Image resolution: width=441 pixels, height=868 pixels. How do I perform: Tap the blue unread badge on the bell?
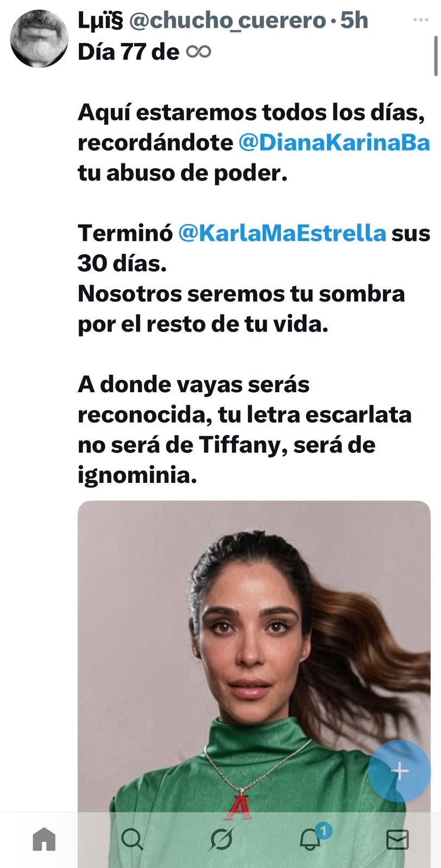tap(324, 831)
